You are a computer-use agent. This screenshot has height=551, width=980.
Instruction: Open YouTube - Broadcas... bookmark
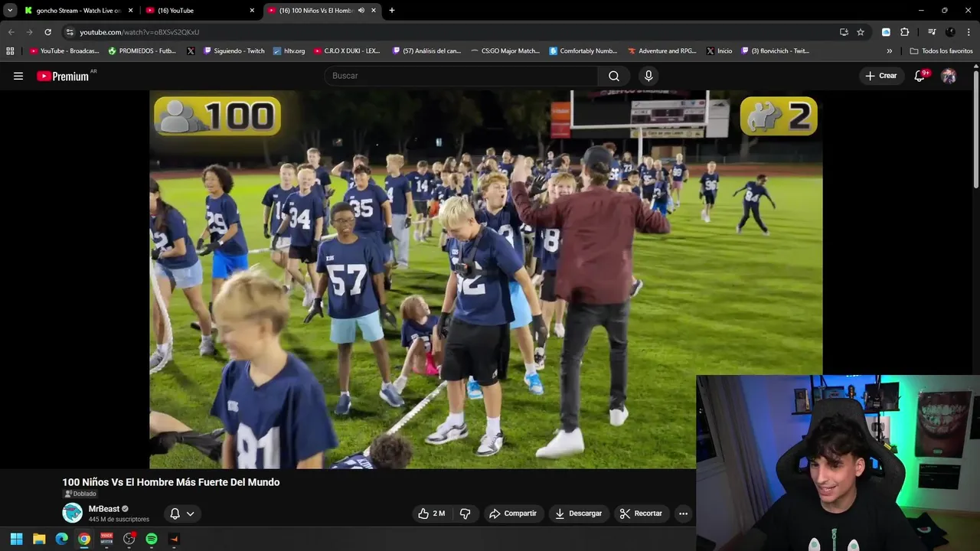[x=64, y=51]
